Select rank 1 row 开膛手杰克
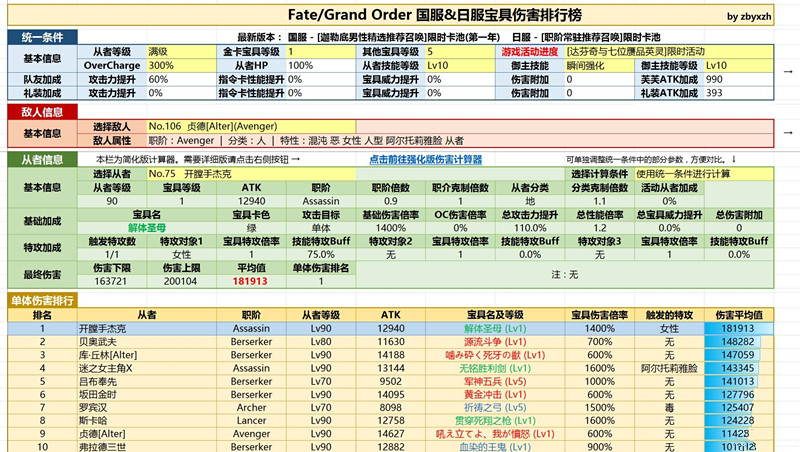 (x=391, y=329)
